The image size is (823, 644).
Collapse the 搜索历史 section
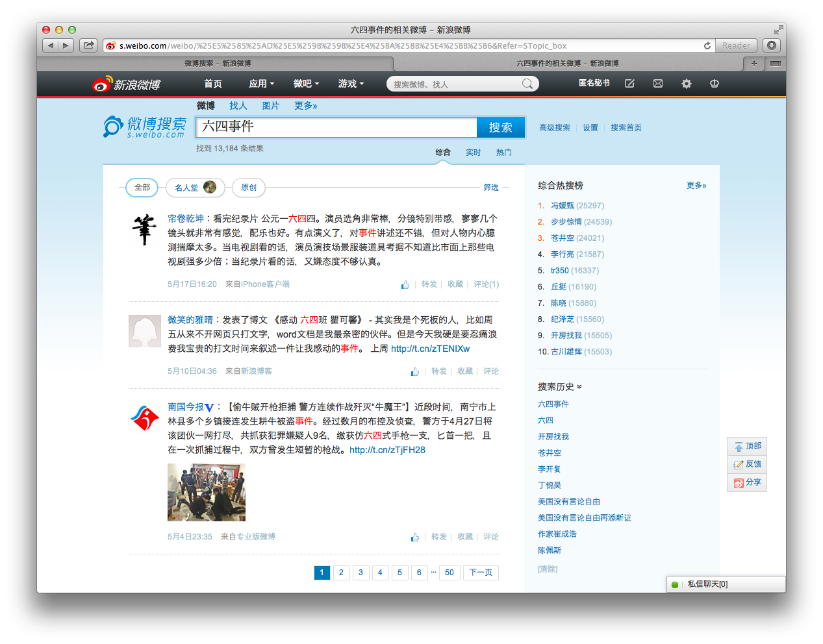pyautogui.click(x=560, y=387)
